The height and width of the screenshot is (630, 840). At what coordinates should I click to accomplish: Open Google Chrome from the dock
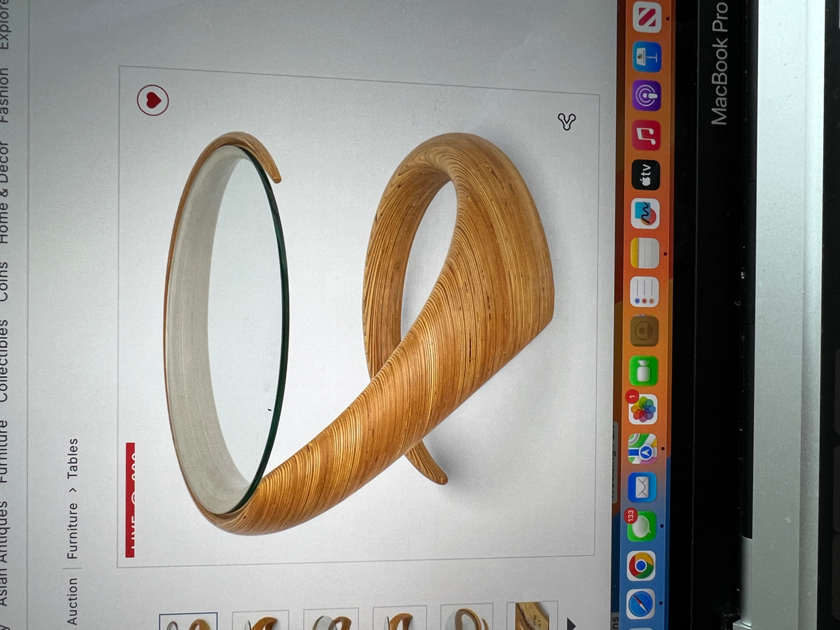(642, 566)
